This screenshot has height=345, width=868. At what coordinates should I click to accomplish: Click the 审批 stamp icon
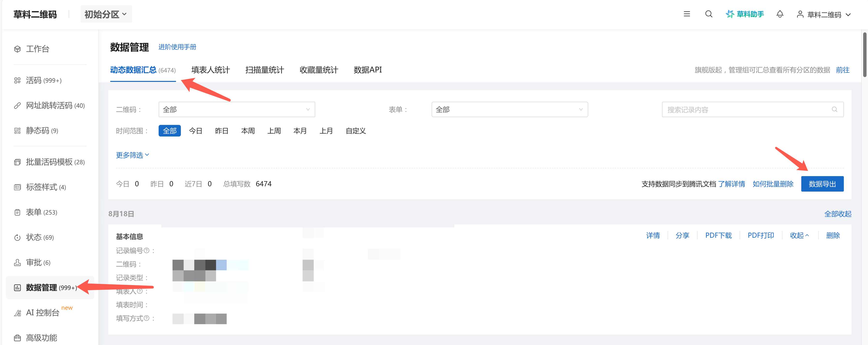17,263
